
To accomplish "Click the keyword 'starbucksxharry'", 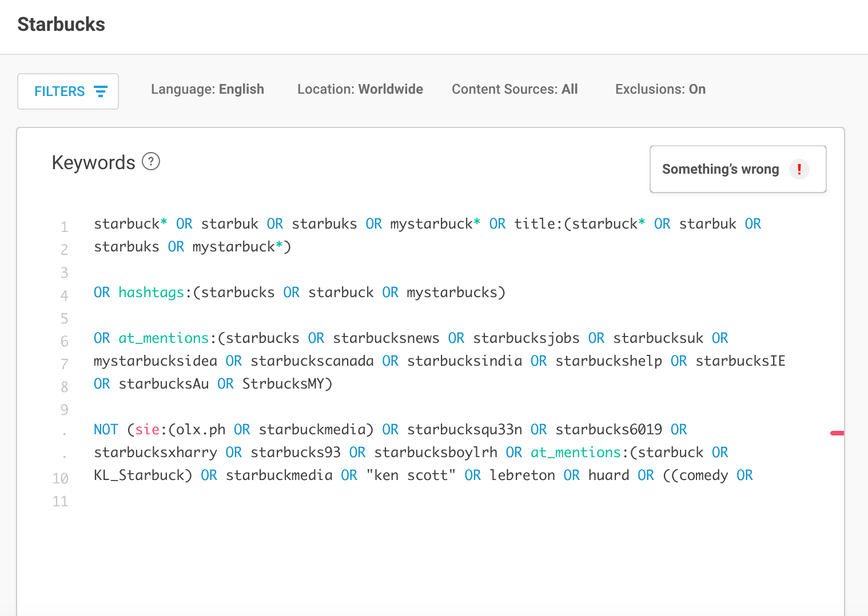I will click(x=156, y=453).
